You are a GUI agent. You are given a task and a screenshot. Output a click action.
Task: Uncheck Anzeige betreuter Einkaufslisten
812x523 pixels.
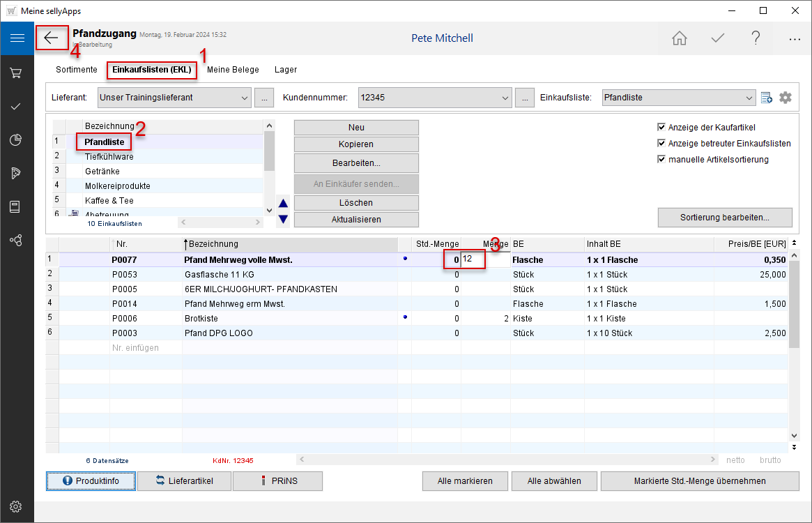tap(661, 144)
